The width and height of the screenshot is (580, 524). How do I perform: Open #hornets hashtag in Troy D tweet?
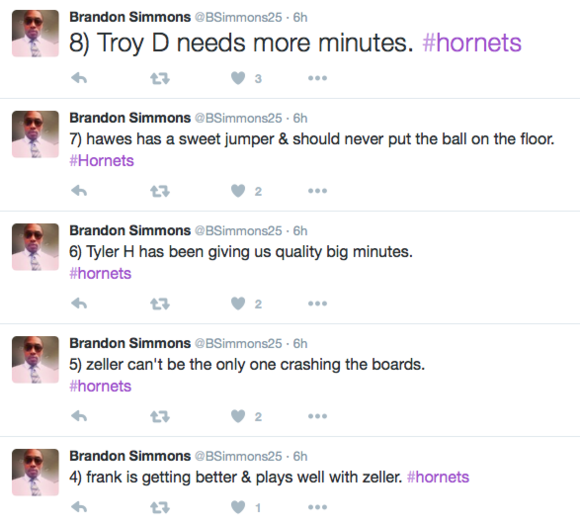coord(472,43)
